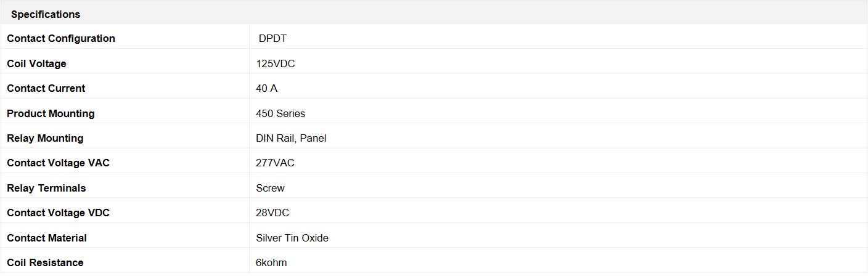Click the 6kohm coil resistance value
This screenshot has height=276, width=868.
pyautogui.click(x=271, y=262)
